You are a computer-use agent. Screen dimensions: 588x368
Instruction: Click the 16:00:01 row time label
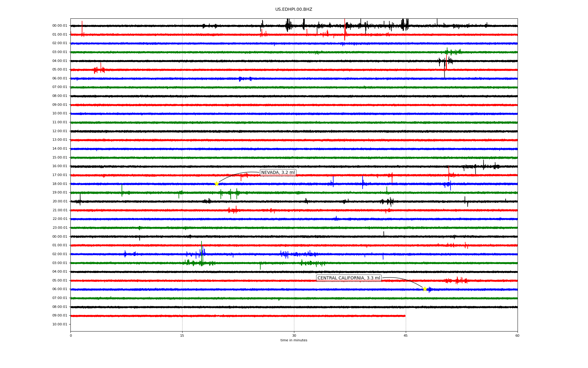(x=60, y=166)
